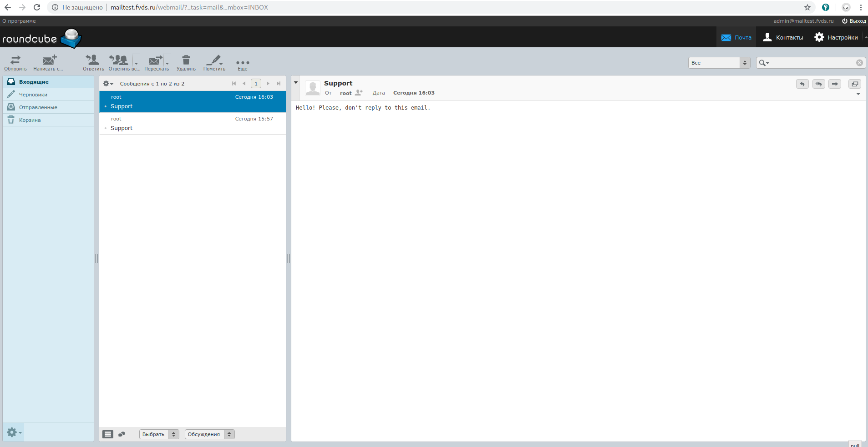The width and height of the screenshot is (868, 447).
Task: Open the Отправленные sent folder
Action: click(38, 107)
